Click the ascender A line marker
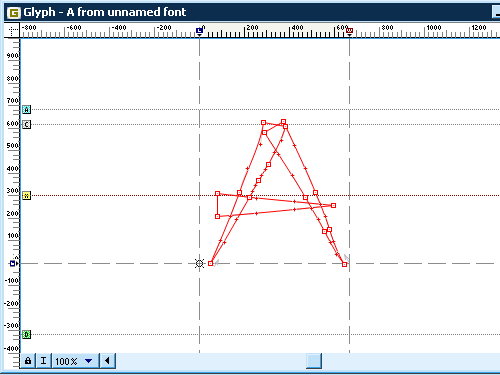The image size is (500, 375). pos(26,109)
